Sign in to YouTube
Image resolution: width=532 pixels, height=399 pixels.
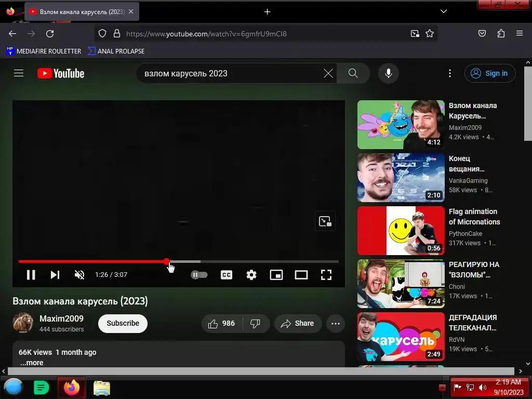point(490,73)
